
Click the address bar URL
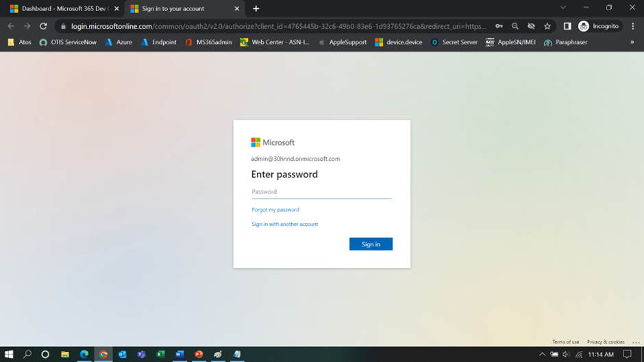[x=278, y=26]
